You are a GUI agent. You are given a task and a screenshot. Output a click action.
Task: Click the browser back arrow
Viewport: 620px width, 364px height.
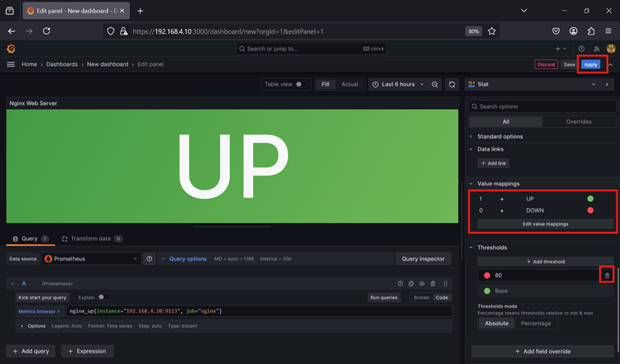coord(11,32)
